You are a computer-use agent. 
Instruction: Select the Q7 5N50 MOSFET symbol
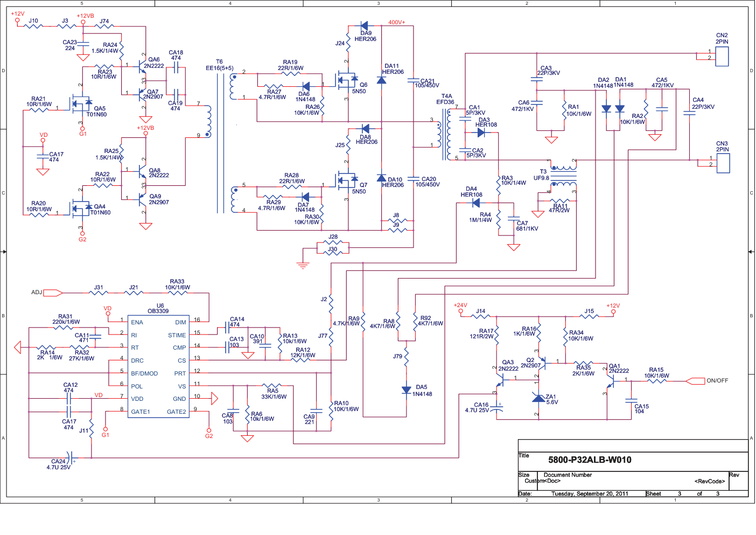(x=347, y=180)
